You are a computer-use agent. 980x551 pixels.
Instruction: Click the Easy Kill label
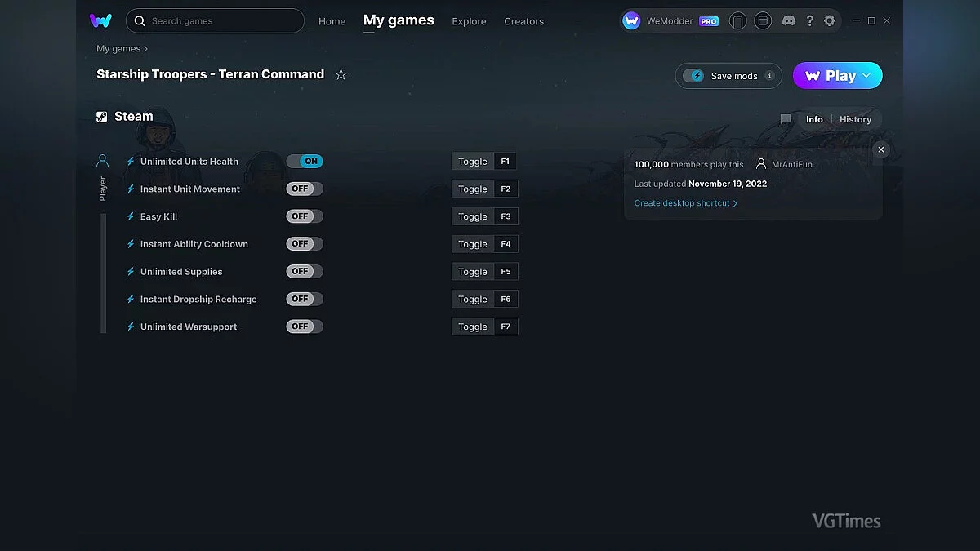158,216
